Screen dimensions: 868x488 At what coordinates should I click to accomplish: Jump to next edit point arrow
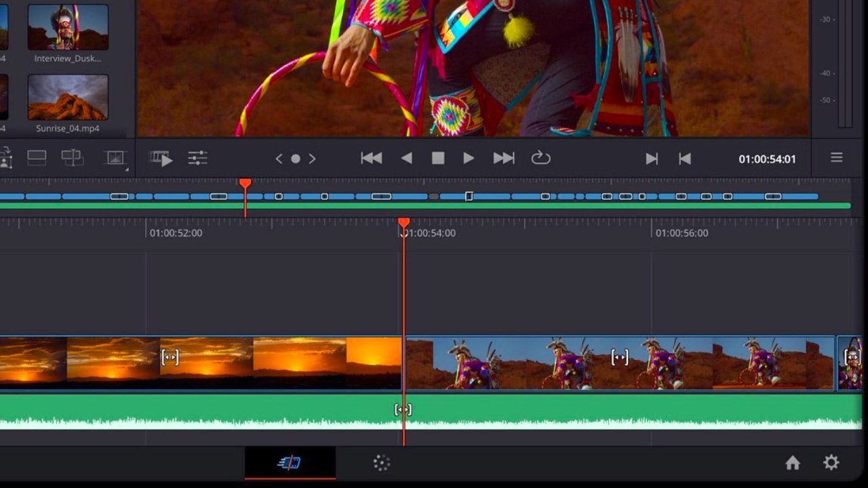coord(312,159)
